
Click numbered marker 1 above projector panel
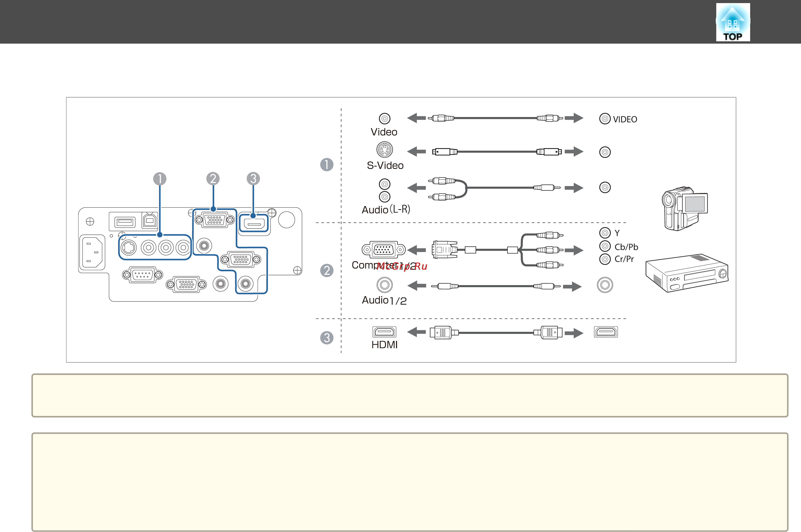pyautogui.click(x=159, y=179)
